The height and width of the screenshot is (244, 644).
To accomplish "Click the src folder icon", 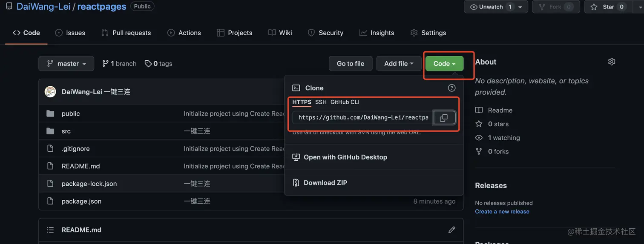I will 50,131.
